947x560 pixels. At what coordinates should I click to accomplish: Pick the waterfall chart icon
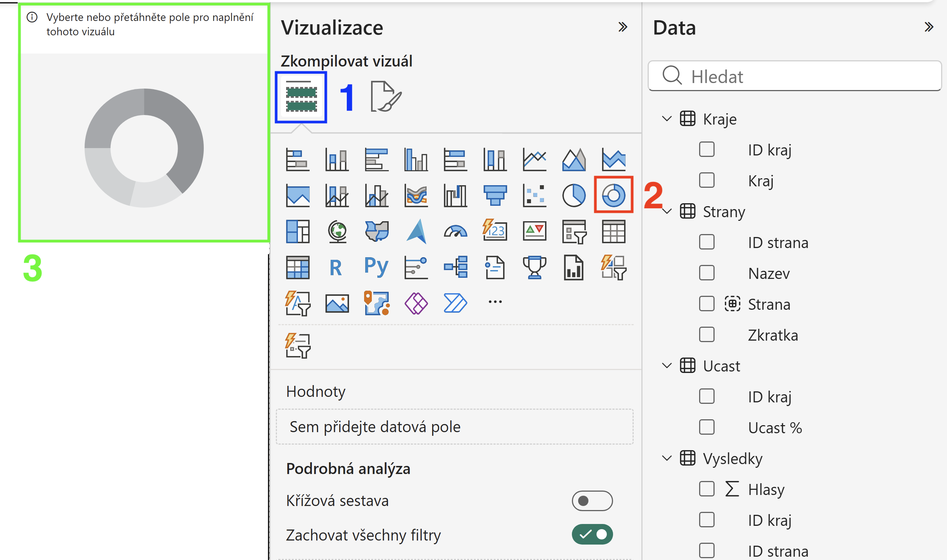point(455,195)
